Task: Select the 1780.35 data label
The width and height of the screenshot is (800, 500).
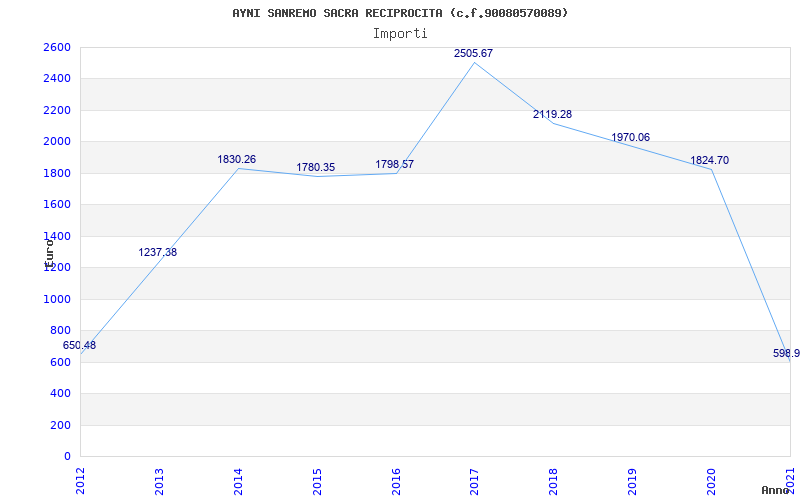Action: point(315,167)
